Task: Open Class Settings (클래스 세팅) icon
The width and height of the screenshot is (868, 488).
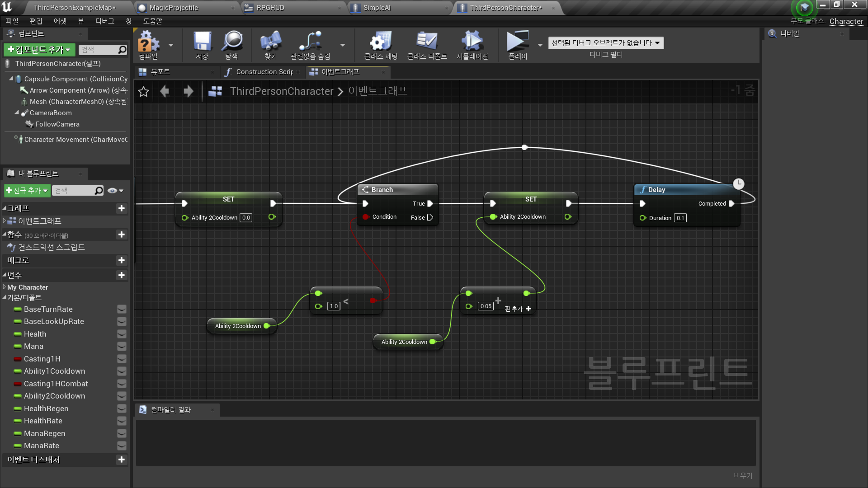Action: [x=381, y=42]
